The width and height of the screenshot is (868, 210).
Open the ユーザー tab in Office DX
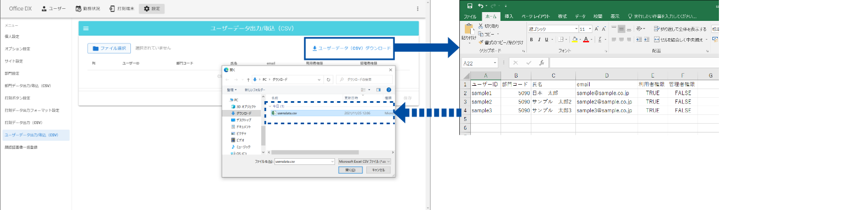click(53, 9)
